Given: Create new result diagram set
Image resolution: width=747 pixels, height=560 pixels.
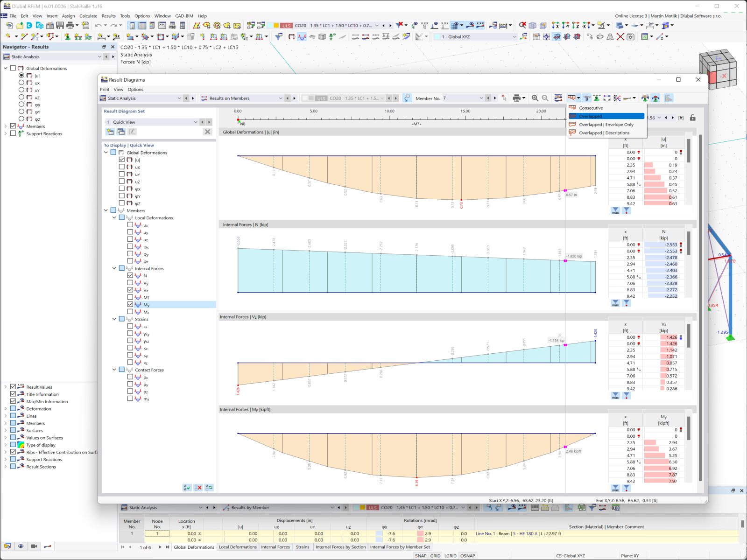Looking at the screenshot, I should pos(110,132).
